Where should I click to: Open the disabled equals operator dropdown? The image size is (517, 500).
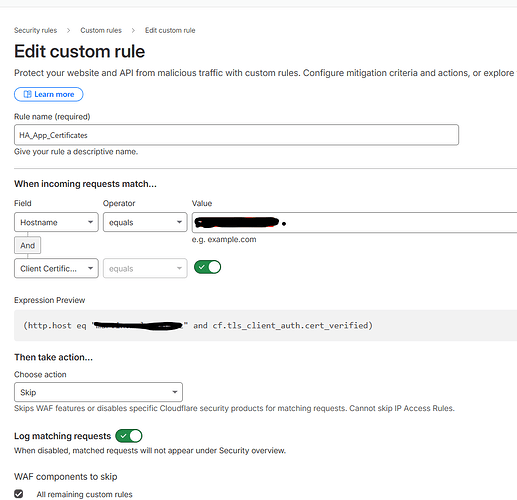click(145, 268)
